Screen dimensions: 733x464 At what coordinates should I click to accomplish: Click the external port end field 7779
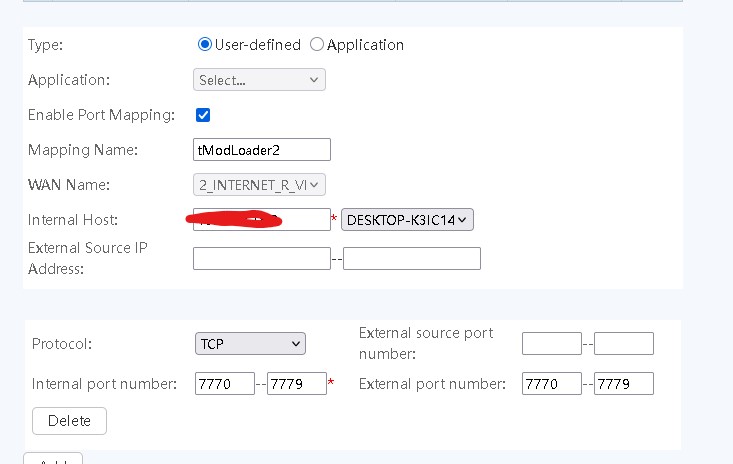(x=624, y=383)
